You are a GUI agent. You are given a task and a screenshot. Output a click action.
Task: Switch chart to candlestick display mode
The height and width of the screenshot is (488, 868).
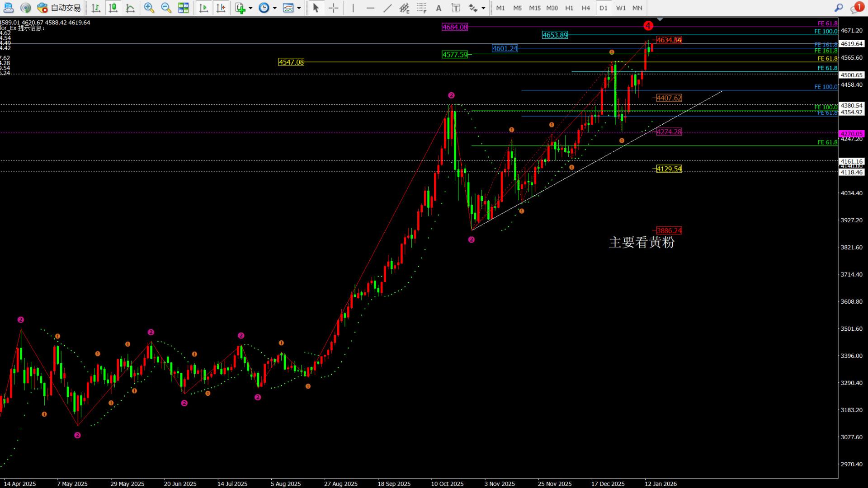(x=113, y=8)
